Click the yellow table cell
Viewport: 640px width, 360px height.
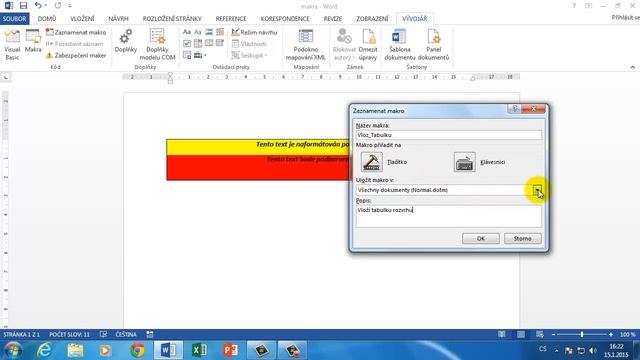(x=258, y=147)
